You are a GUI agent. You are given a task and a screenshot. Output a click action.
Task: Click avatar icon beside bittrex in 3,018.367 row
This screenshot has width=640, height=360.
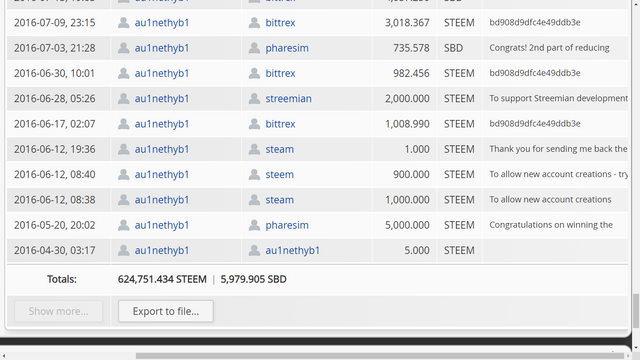(254, 23)
